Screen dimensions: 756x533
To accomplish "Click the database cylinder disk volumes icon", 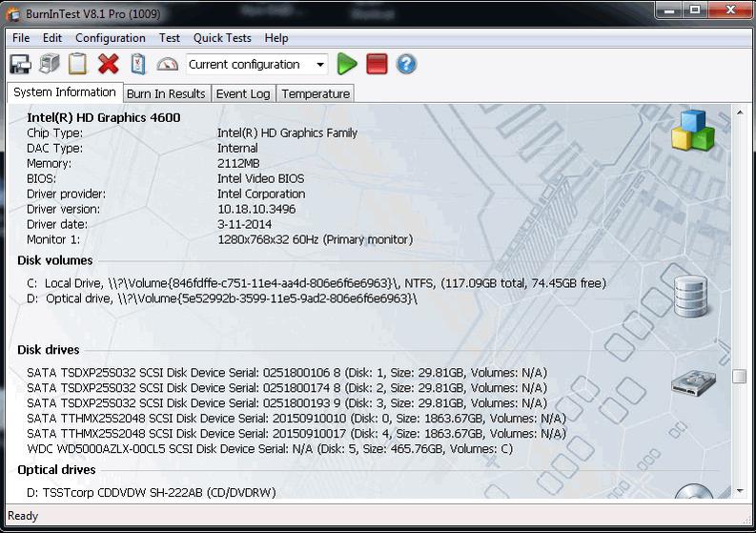I will [x=690, y=297].
